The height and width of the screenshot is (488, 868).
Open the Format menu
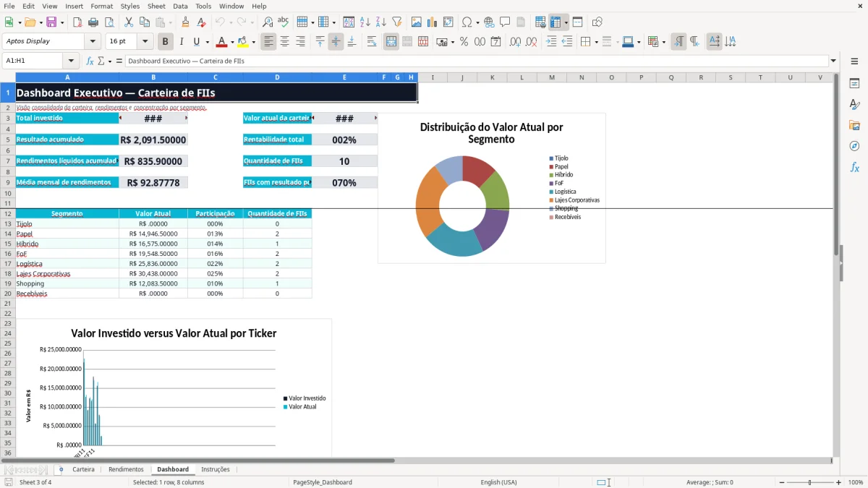102,6
